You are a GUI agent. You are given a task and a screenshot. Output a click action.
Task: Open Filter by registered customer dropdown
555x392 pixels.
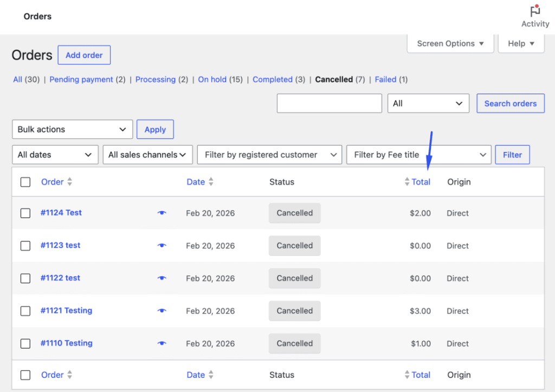pos(269,155)
